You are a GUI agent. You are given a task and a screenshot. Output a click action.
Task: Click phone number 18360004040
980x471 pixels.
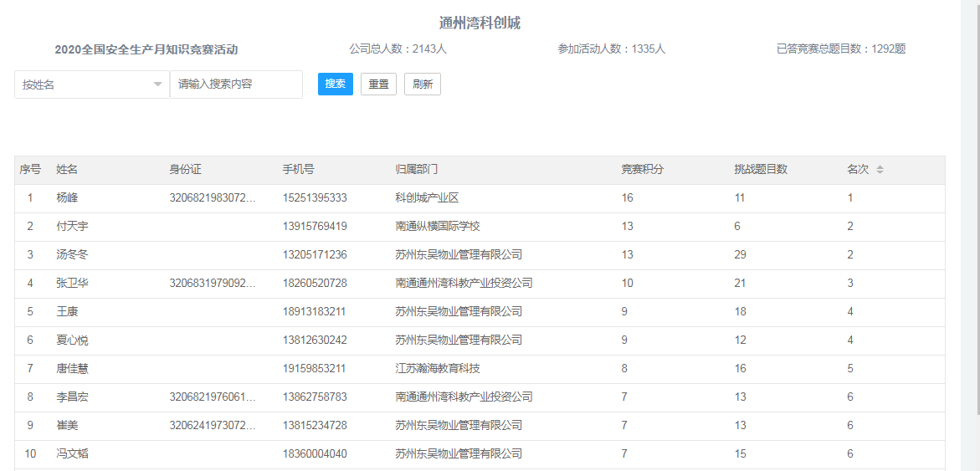[315, 454]
